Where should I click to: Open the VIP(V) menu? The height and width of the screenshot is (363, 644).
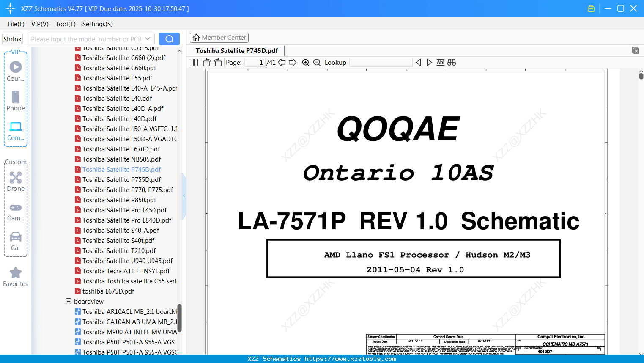(40, 24)
